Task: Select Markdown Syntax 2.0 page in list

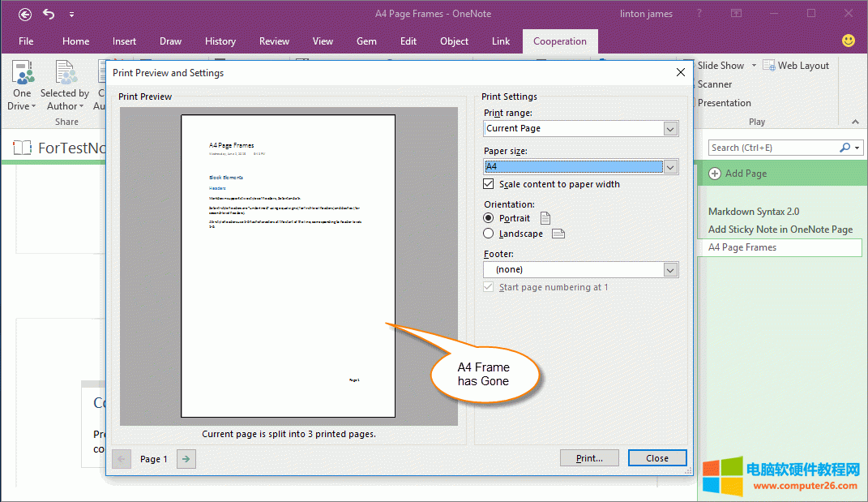Action: 754,212
